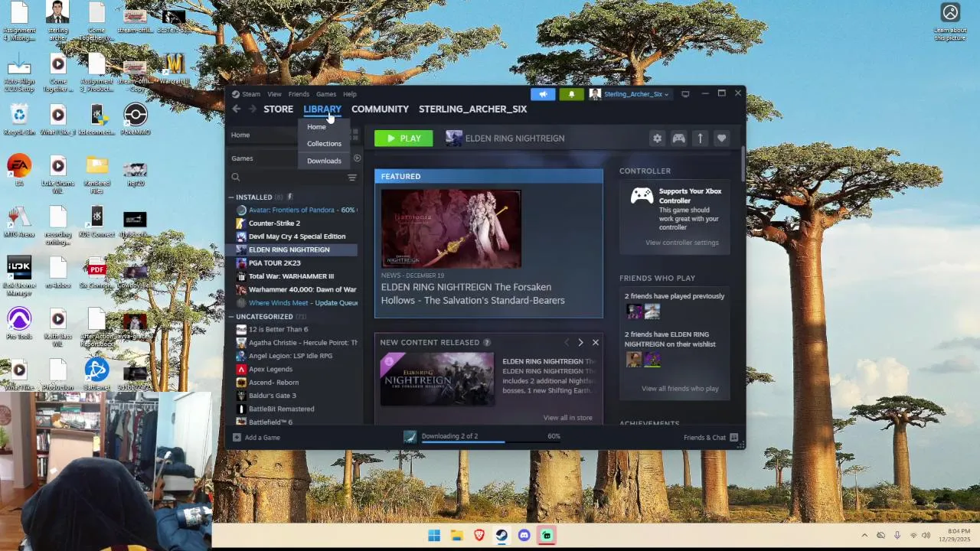This screenshot has height=551, width=980.
Task: Switch to the STORE tab
Action: pyautogui.click(x=279, y=109)
